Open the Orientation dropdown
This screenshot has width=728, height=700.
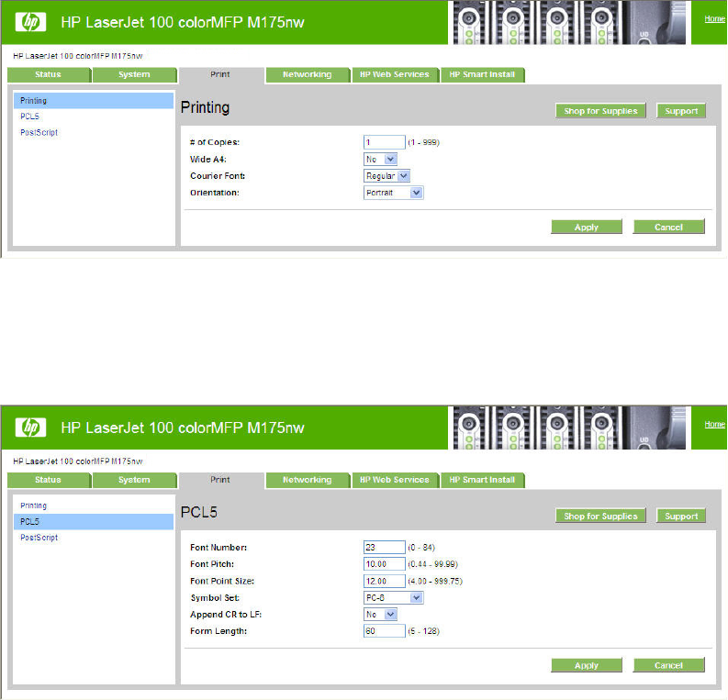pos(393,193)
